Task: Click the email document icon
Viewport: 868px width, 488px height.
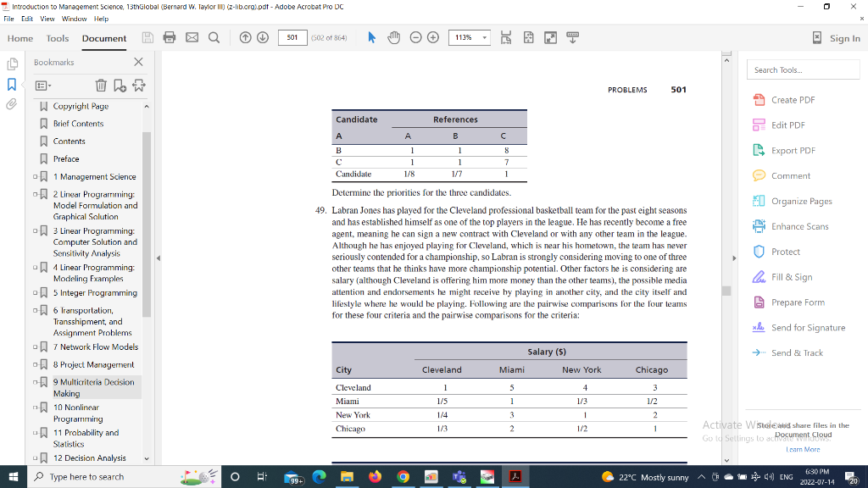Action: [192, 37]
